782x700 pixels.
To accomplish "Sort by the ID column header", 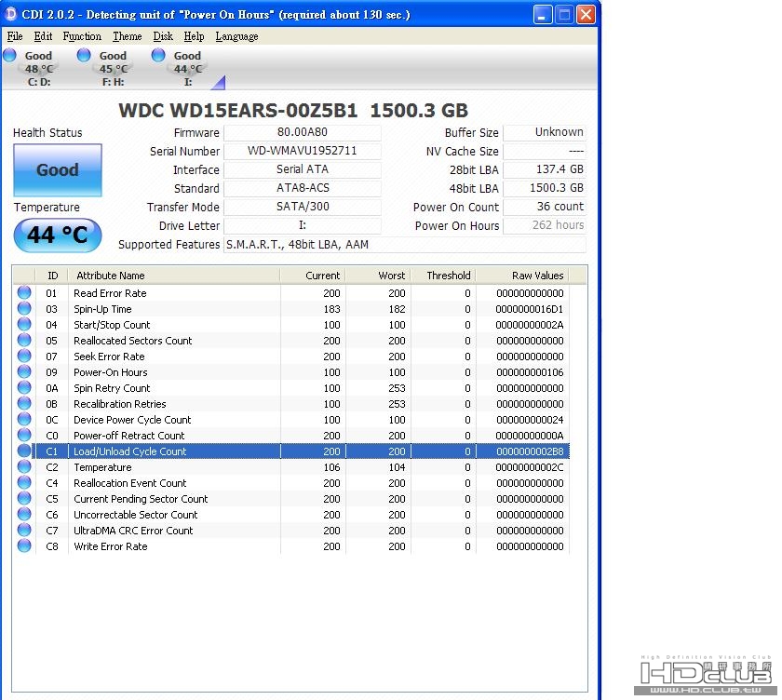I will (52, 276).
